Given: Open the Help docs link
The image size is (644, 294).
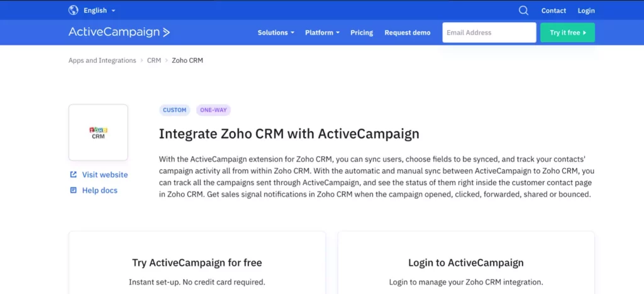Looking at the screenshot, I should (x=100, y=190).
